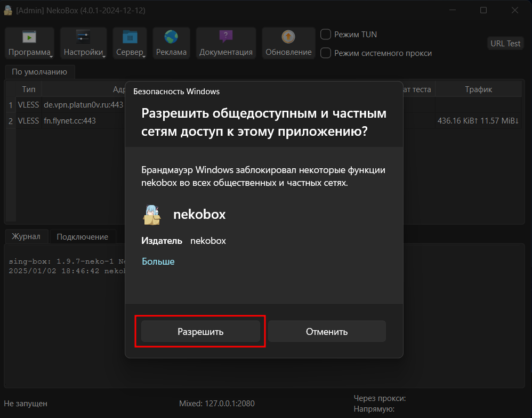Screen dimensions: 532x418
Task: Click the NekoBox title bar icon
Action: point(9,11)
